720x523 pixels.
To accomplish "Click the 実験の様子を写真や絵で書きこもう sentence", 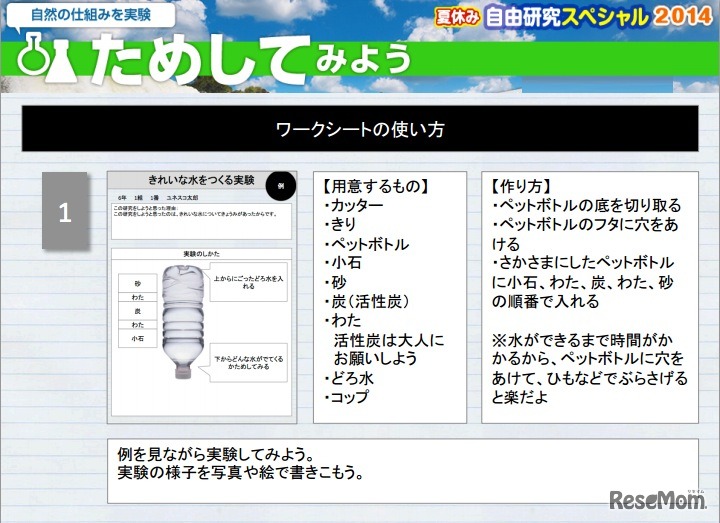I will (240, 472).
